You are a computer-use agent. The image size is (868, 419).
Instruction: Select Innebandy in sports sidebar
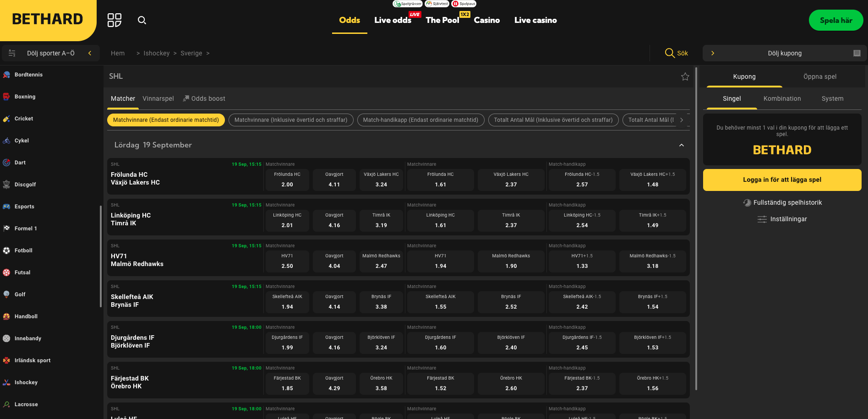[x=28, y=338]
